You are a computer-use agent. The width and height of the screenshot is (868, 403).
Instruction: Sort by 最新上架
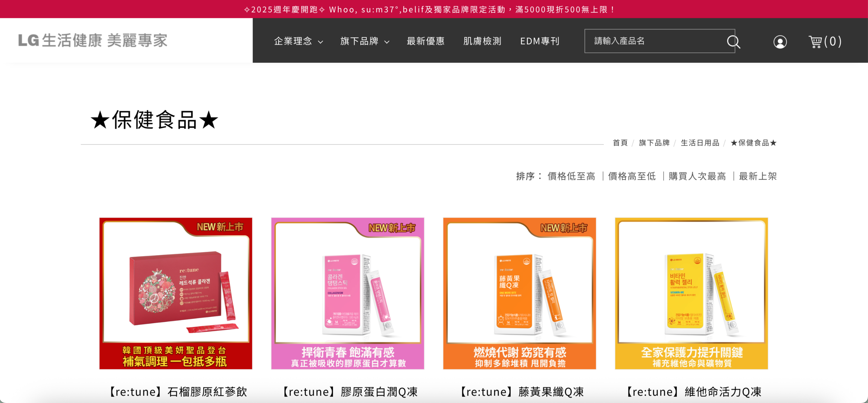758,176
